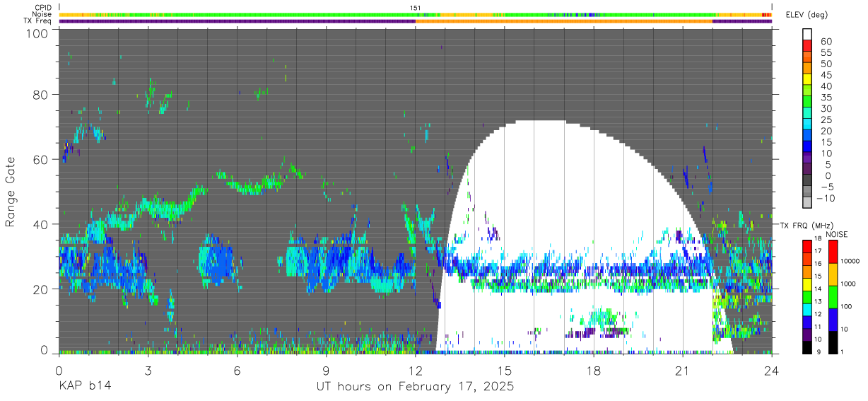Screen dimensions: 868x401
Task: Pick the green ELEV swatch between 30 and 35
Action: tap(807, 103)
